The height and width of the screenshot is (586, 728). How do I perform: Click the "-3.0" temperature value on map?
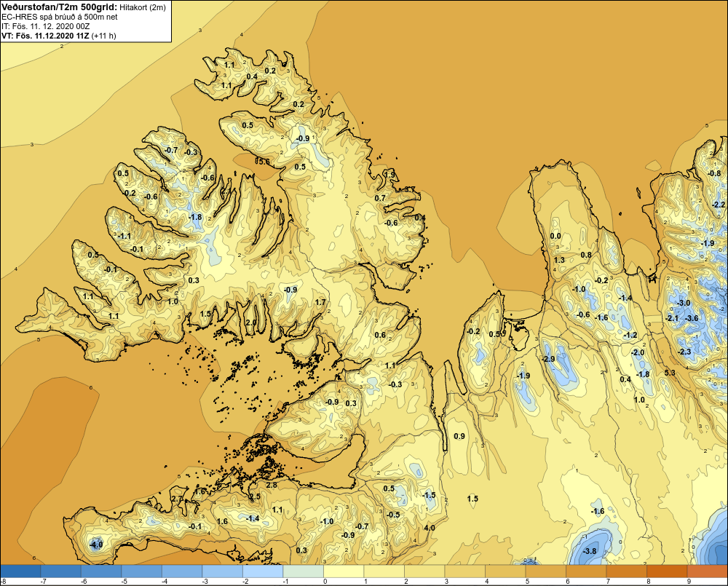pyautogui.click(x=684, y=303)
